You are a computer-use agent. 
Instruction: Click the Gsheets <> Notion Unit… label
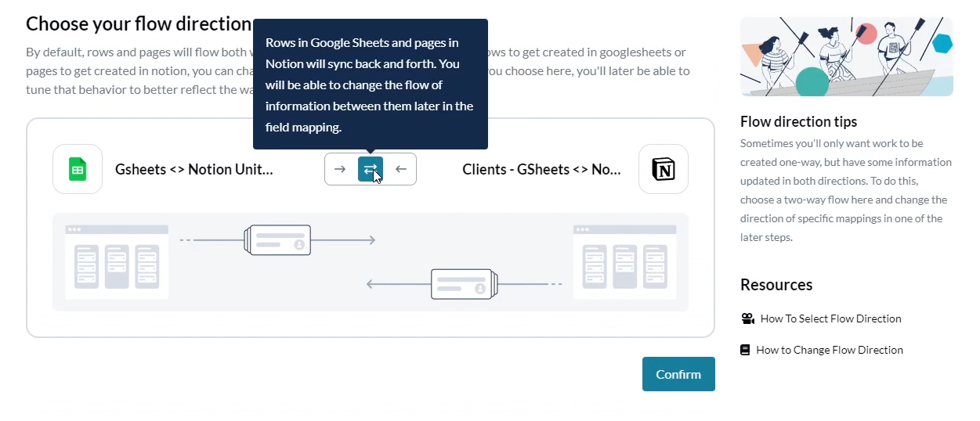(x=194, y=169)
